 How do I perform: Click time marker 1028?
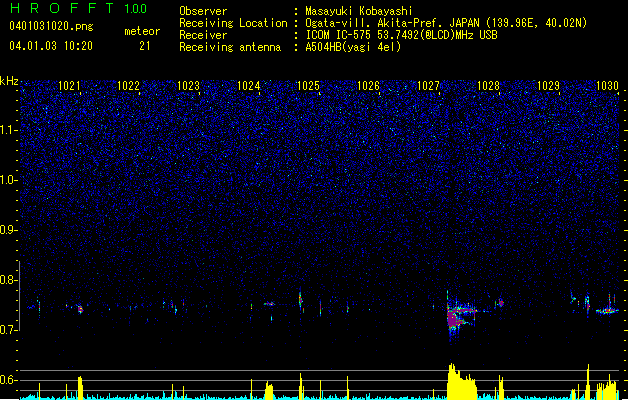pos(488,86)
